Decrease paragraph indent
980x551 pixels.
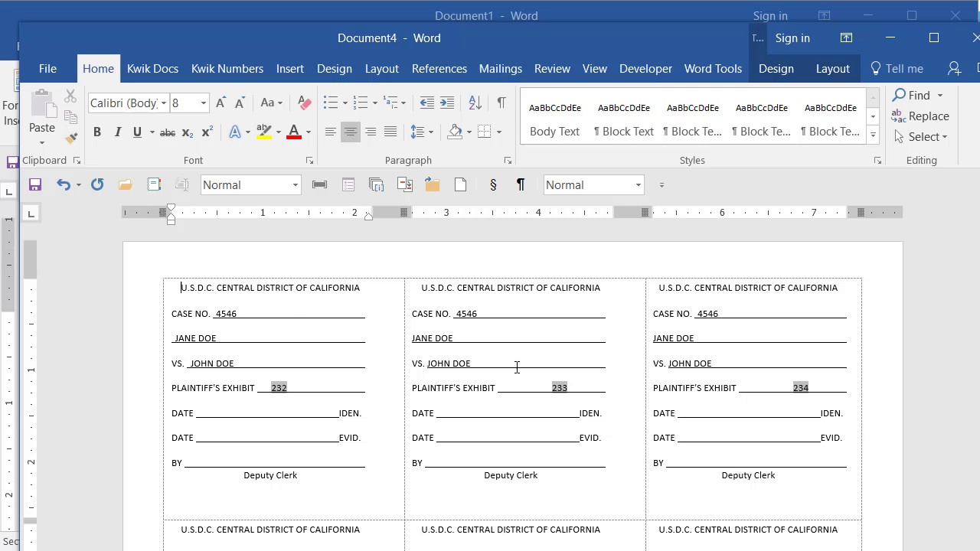(427, 103)
